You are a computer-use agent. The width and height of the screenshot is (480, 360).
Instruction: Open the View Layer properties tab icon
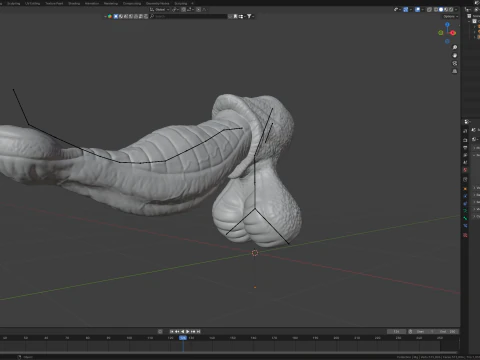[465, 155]
